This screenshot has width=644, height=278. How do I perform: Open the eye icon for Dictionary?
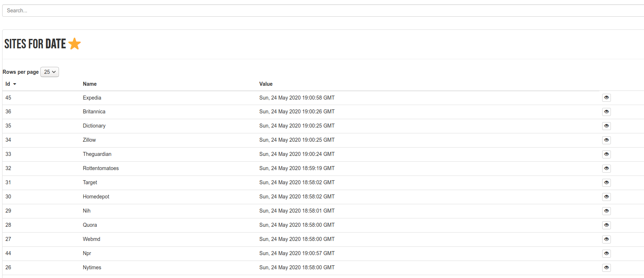coord(606,126)
